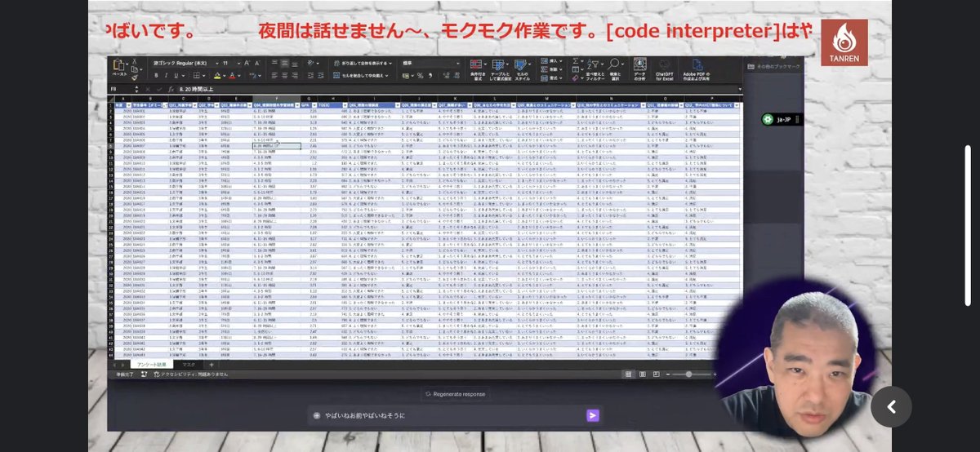The image size is (980, 452).
Task: Open the fill color dropdown arrow
Action: (224, 75)
